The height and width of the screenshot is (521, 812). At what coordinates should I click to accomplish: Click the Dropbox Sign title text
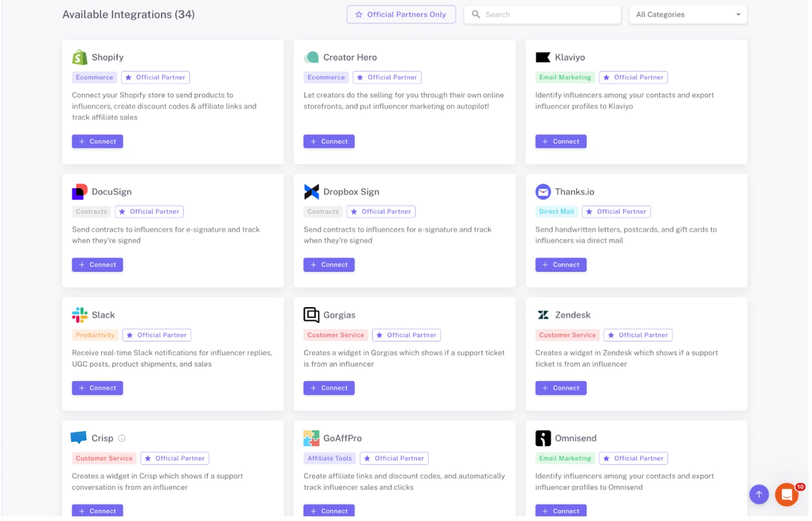351,192
